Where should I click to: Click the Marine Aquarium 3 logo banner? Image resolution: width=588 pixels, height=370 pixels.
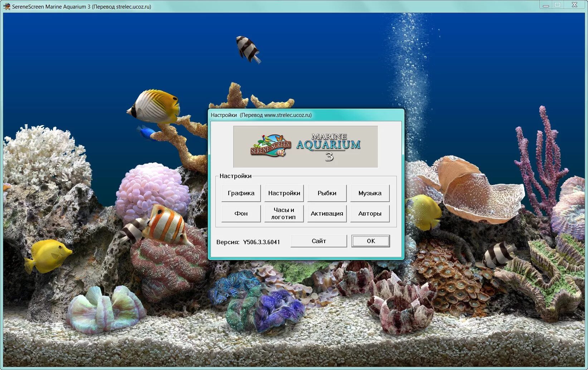(x=306, y=147)
